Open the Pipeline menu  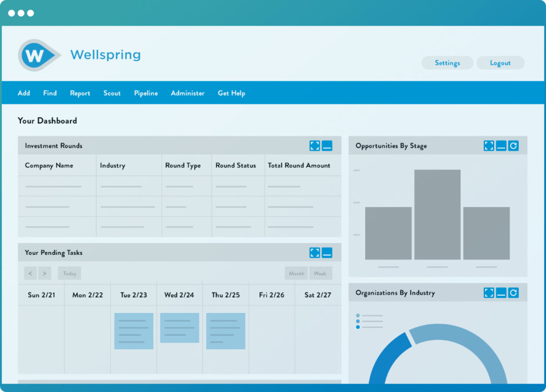coord(146,93)
